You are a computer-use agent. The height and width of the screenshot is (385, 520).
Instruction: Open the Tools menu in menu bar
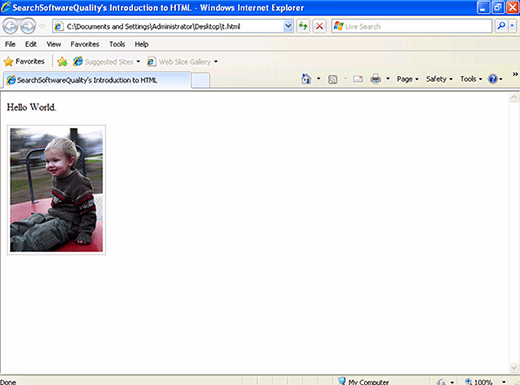(x=117, y=44)
